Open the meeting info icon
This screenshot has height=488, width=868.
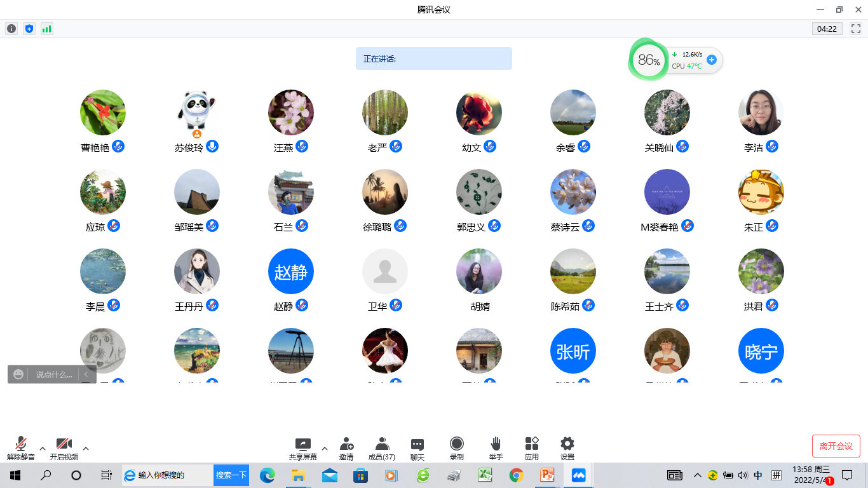pos(11,29)
